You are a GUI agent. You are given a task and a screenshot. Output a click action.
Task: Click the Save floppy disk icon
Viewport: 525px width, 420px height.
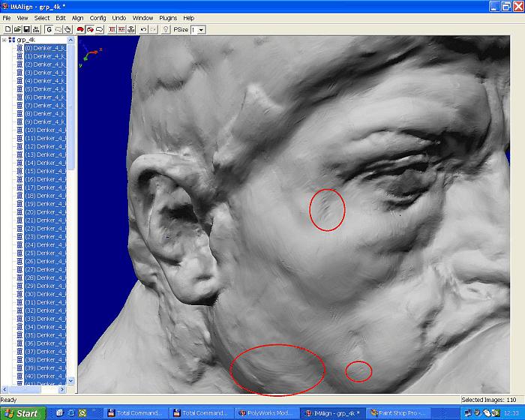click(26, 29)
